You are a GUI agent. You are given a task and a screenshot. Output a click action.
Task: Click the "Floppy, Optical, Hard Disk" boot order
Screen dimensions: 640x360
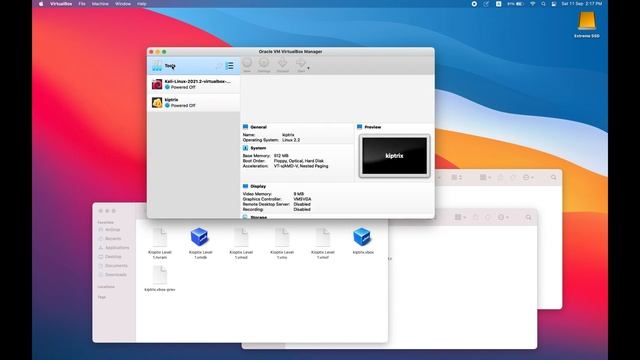click(299, 161)
